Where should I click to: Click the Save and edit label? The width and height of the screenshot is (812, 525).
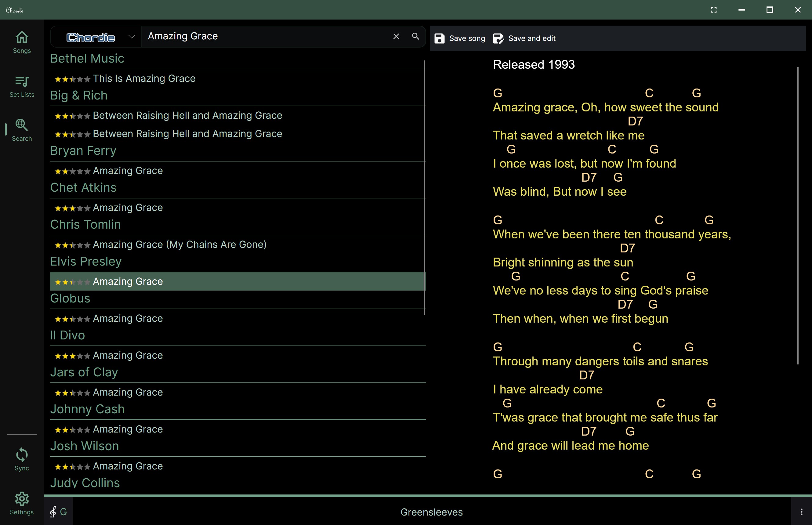532,38
